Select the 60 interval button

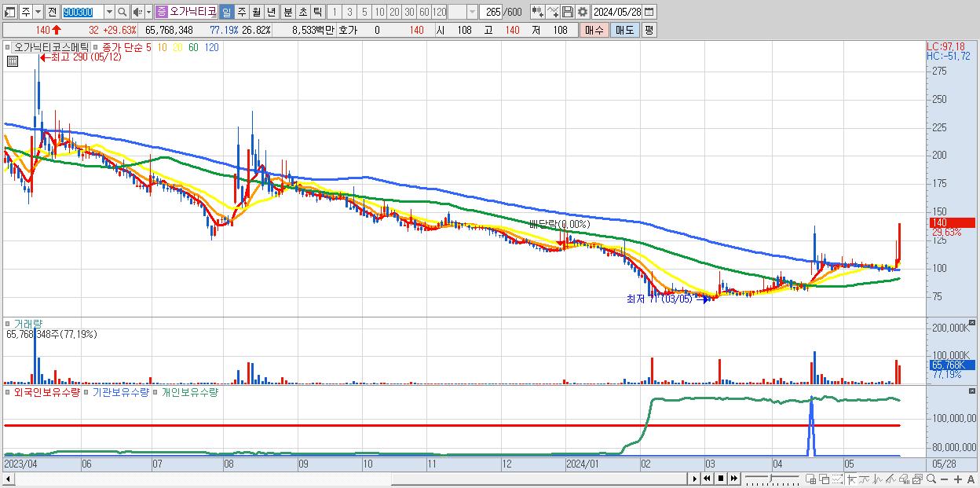[424, 12]
